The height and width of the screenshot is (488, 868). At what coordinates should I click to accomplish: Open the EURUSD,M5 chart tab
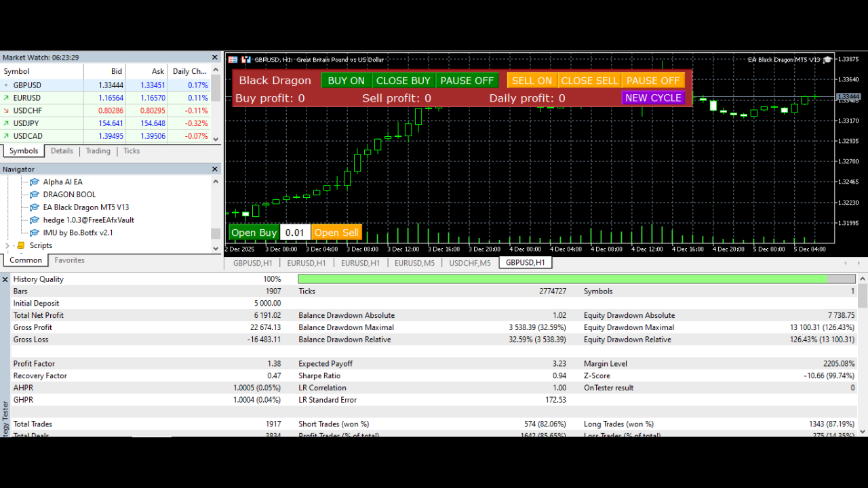coord(414,262)
